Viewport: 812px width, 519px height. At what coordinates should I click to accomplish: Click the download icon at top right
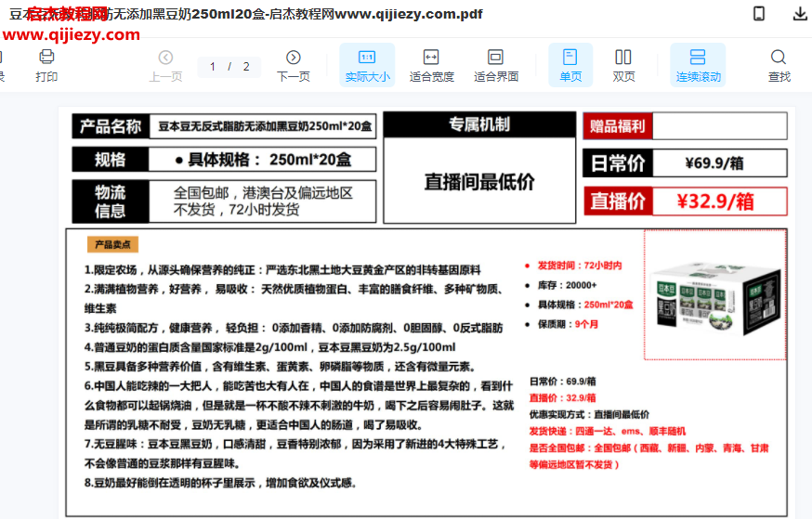800,13
